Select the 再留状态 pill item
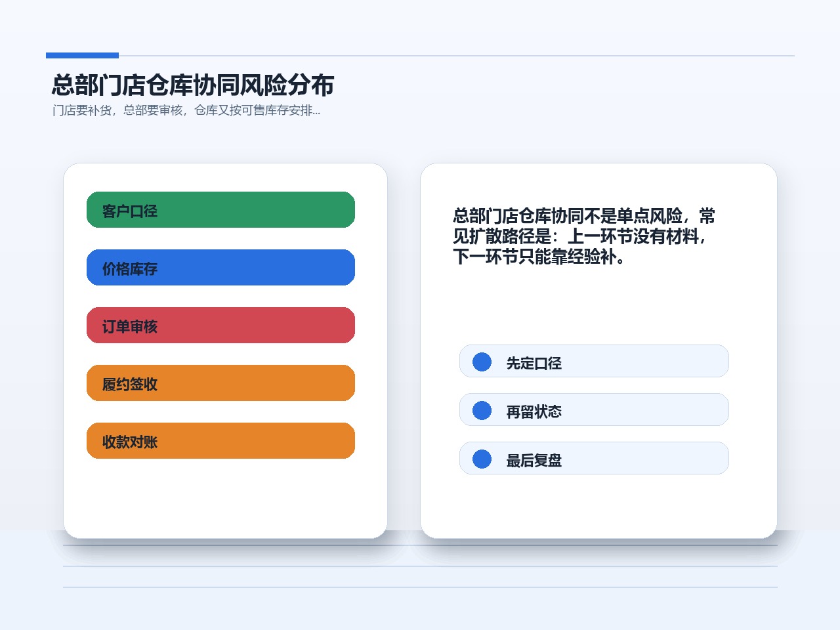The image size is (840, 630). point(594,409)
